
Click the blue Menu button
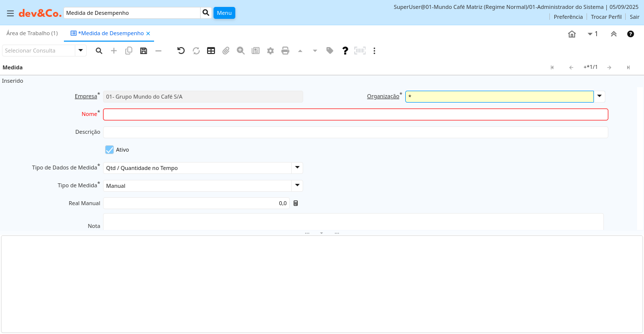pyautogui.click(x=224, y=13)
